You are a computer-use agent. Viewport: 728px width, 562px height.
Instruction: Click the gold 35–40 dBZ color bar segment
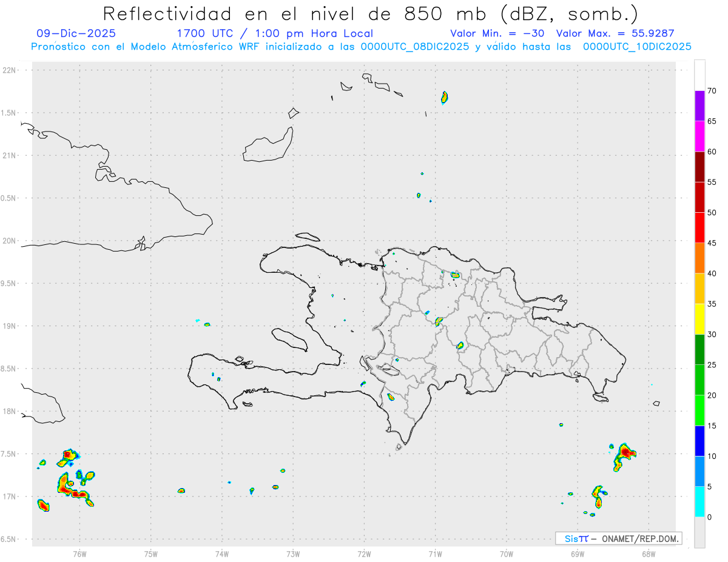pyautogui.click(x=699, y=289)
